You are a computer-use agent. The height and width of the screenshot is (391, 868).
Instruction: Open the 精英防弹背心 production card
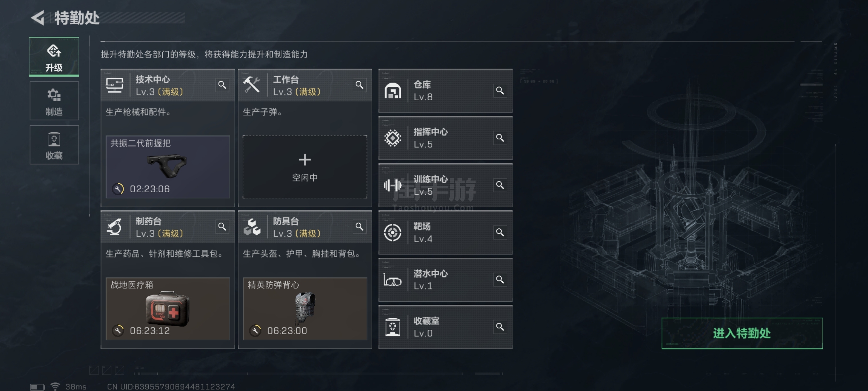click(305, 309)
